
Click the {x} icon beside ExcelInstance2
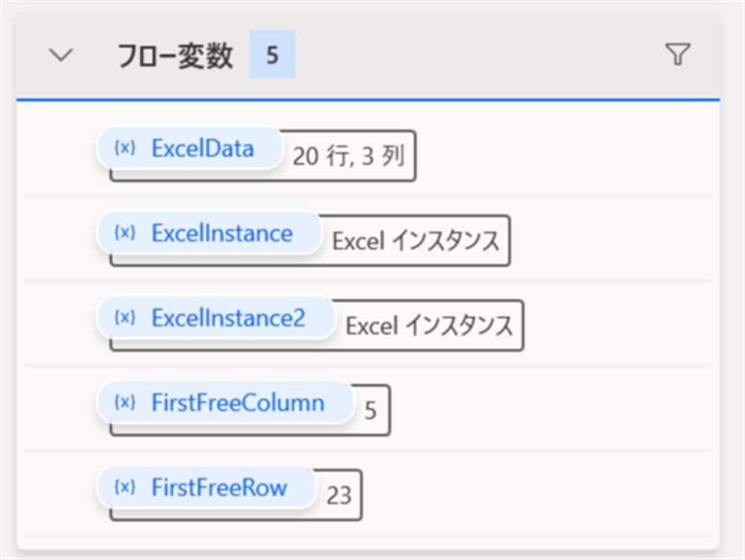(x=124, y=318)
